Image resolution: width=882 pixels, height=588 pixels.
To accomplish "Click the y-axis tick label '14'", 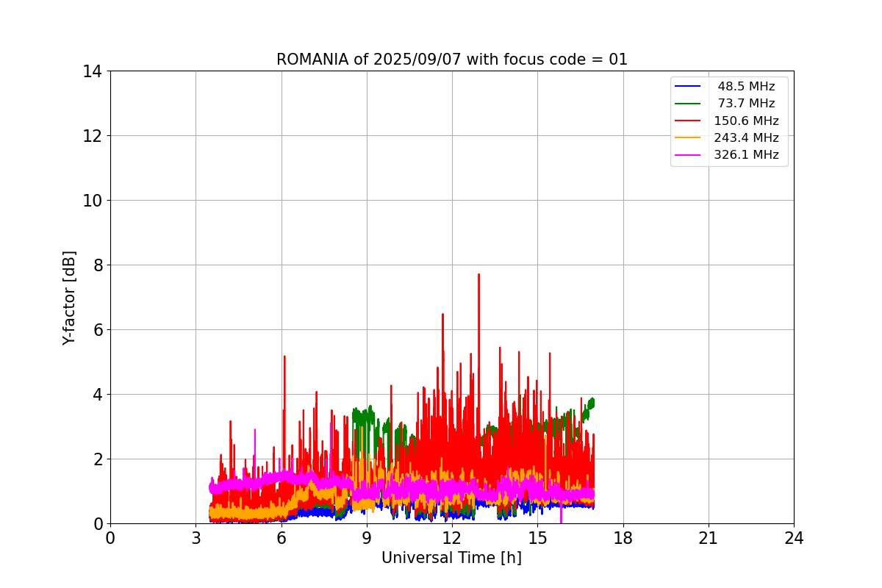I will [93, 71].
